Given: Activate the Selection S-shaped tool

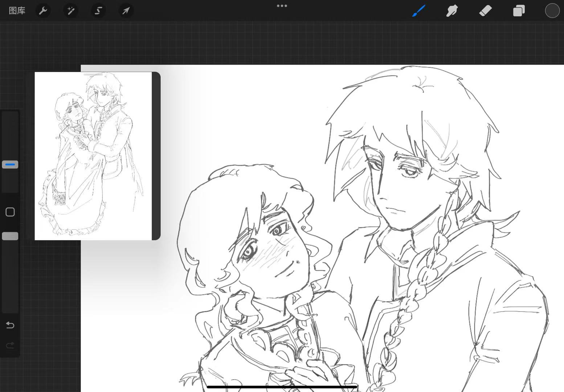Looking at the screenshot, I should (x=98, y=11).
